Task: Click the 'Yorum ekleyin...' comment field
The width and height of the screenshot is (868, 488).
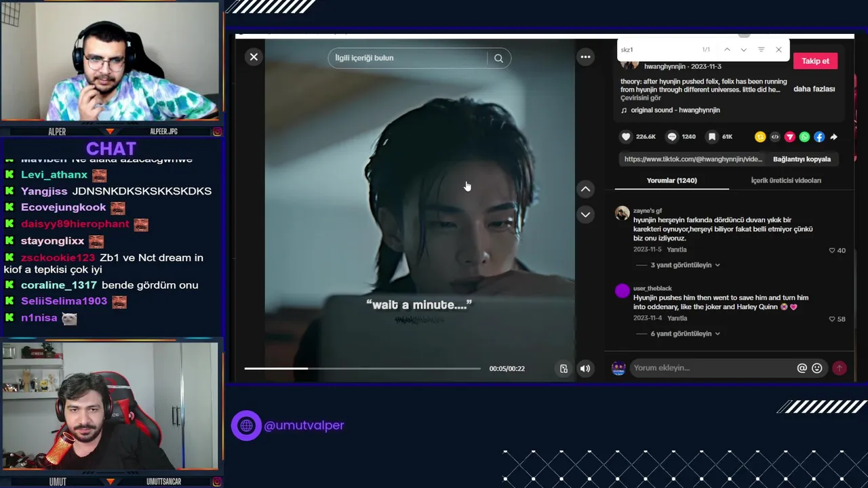Action: (712, 368)
